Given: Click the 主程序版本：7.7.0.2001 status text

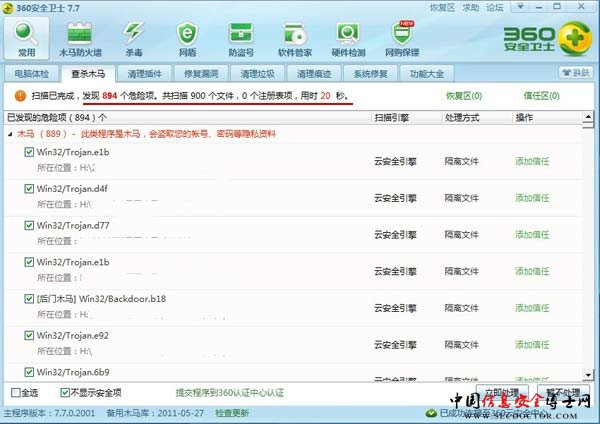Looking at the screenshot, I should 49,413.
